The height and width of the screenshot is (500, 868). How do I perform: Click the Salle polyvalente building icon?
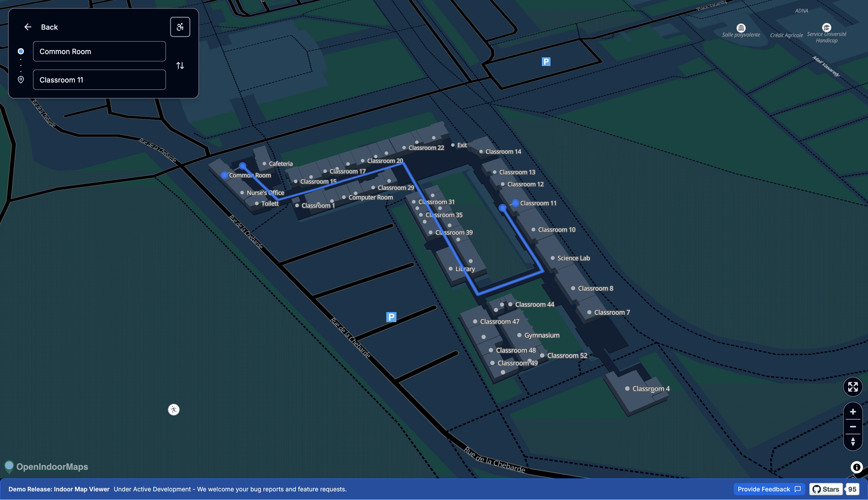pos(741,28)
